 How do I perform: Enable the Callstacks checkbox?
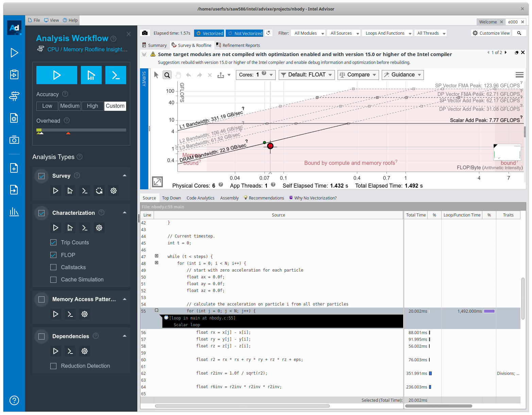click(x=53, y=267)
